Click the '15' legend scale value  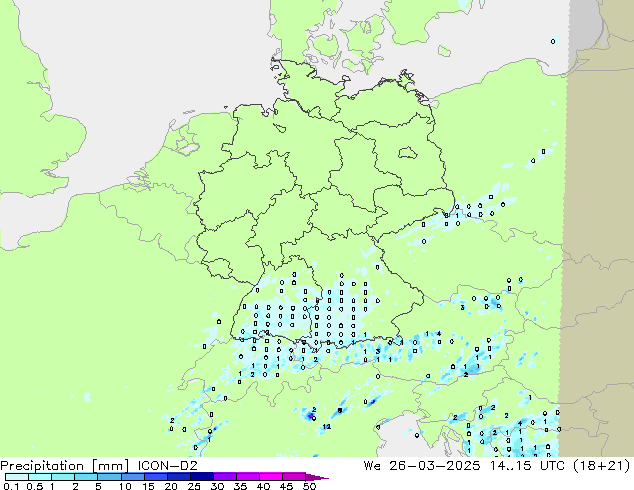(148, 486)
